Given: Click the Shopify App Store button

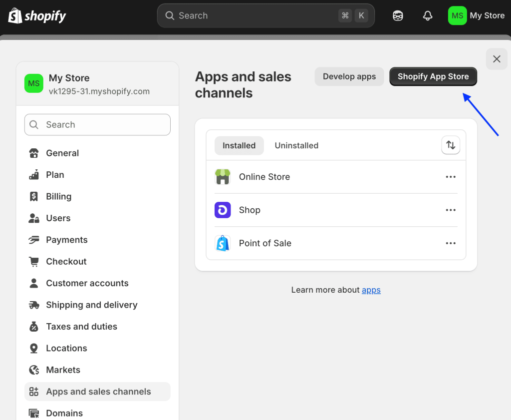Looking at the screenshot, I should 433,77.
